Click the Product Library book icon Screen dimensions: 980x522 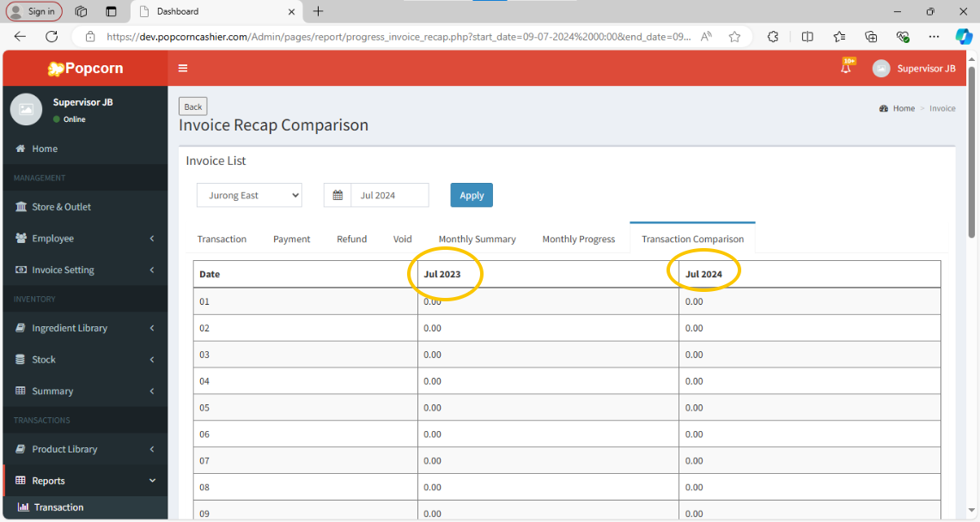(x=21, y=449)
